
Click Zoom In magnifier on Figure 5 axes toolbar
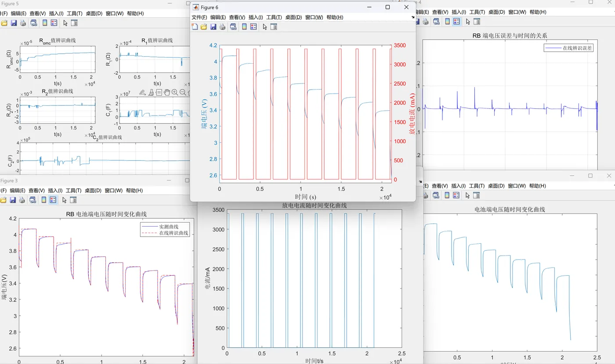click(175, 92)
